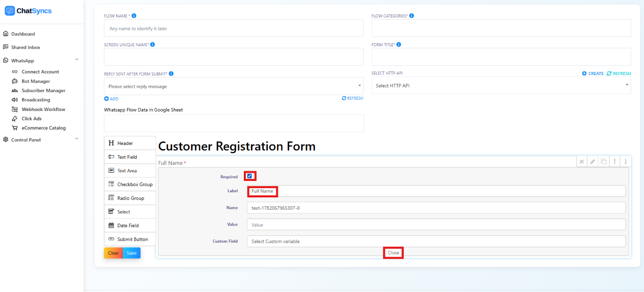
Task: Add a Text Area element
Action: tap(130, 171)
